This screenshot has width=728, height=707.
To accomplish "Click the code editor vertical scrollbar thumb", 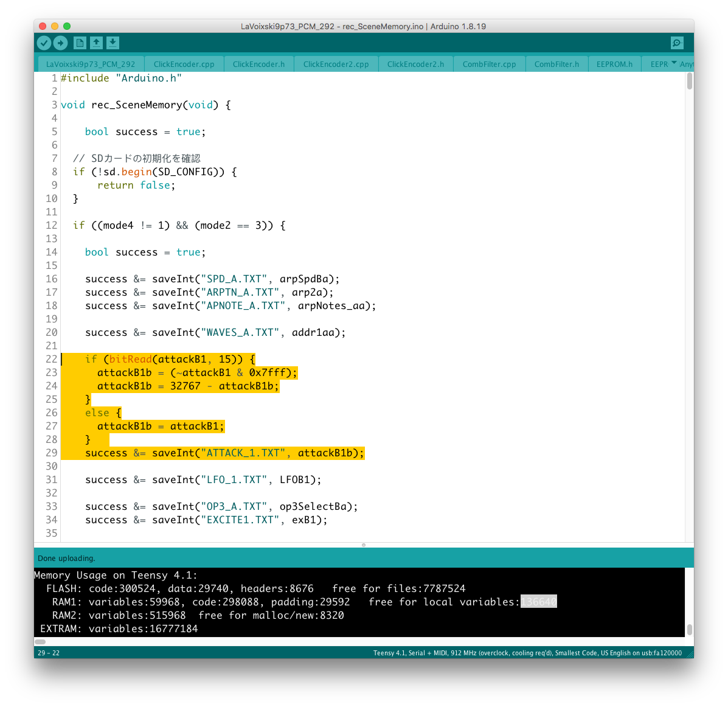I will 689,81.
